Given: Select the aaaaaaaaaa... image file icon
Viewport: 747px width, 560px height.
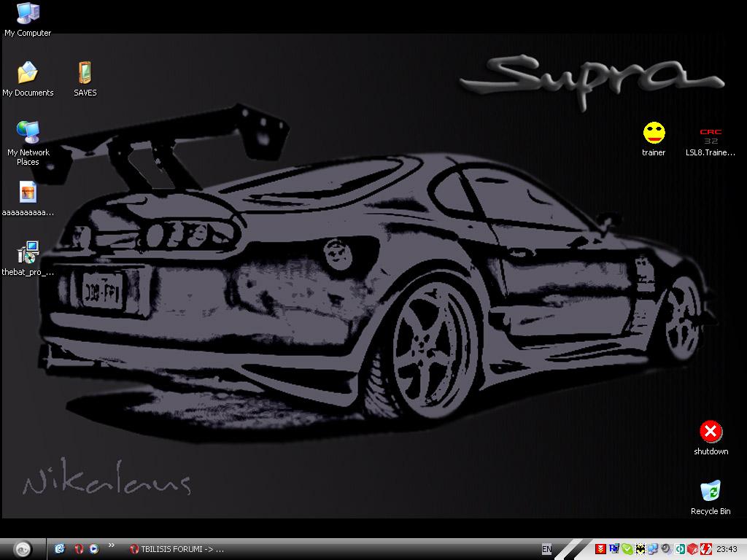Looking at the screenshot, I should 28,199.
